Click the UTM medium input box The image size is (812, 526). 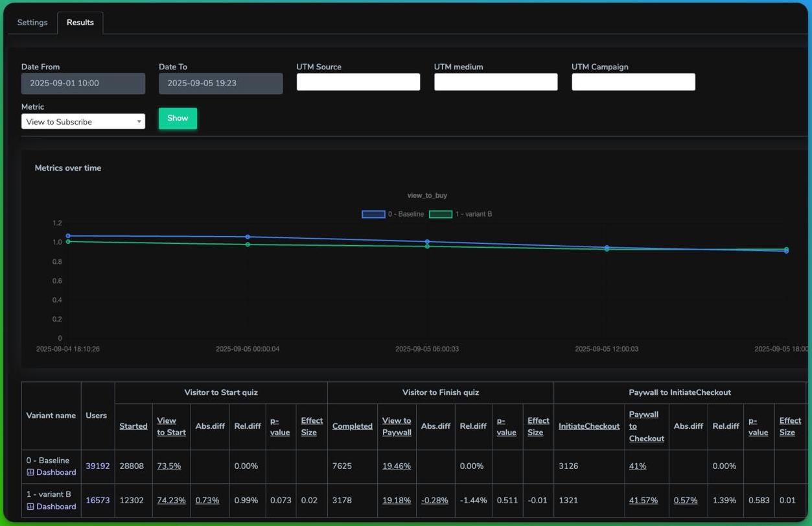(496, 82)
